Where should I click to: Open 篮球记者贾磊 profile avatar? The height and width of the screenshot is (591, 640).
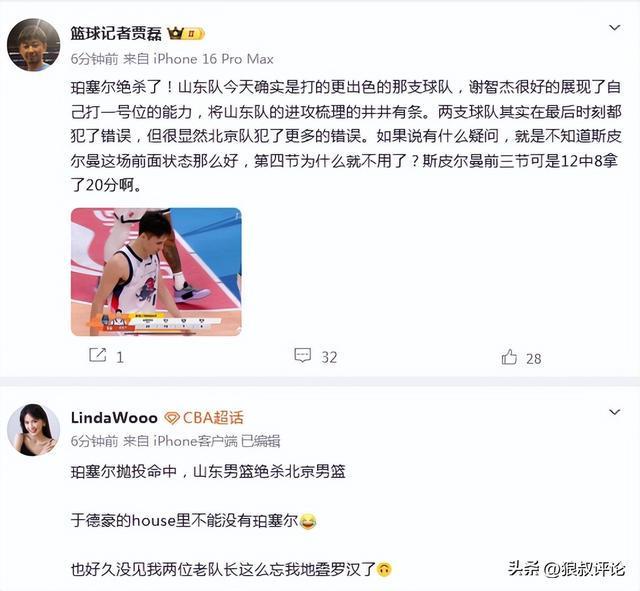pos(33,45)
